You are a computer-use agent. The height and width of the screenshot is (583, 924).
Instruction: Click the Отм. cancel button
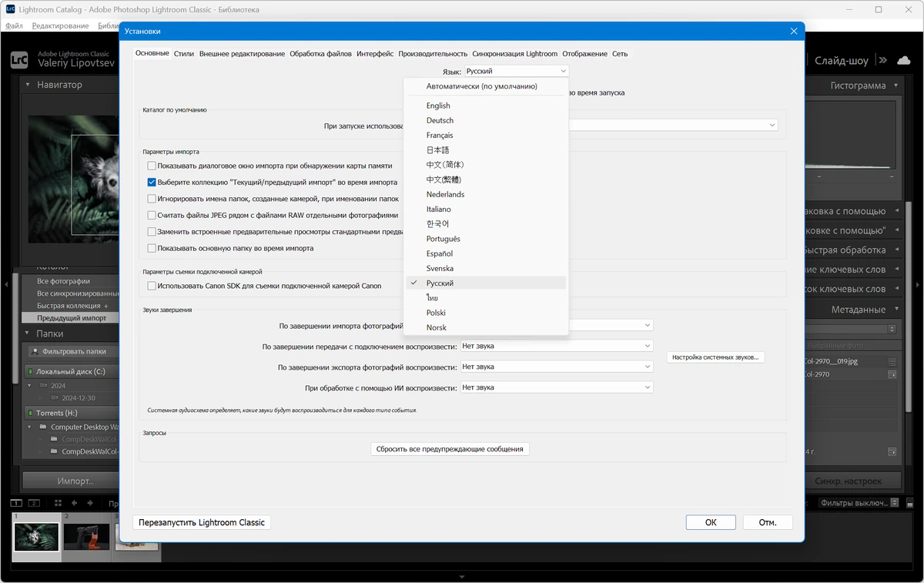[x=768, y=522]
